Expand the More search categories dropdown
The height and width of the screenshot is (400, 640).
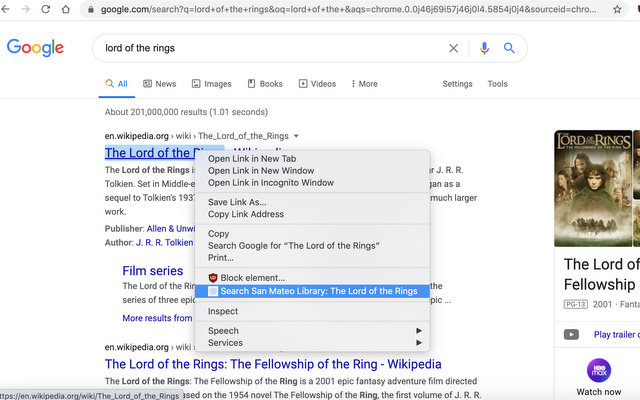[362, 84]
